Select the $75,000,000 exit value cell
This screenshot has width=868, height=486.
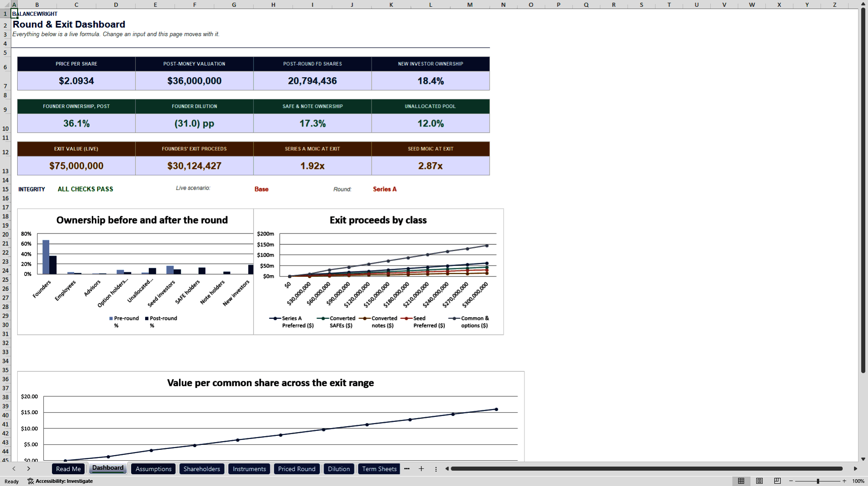coord(76,166)
